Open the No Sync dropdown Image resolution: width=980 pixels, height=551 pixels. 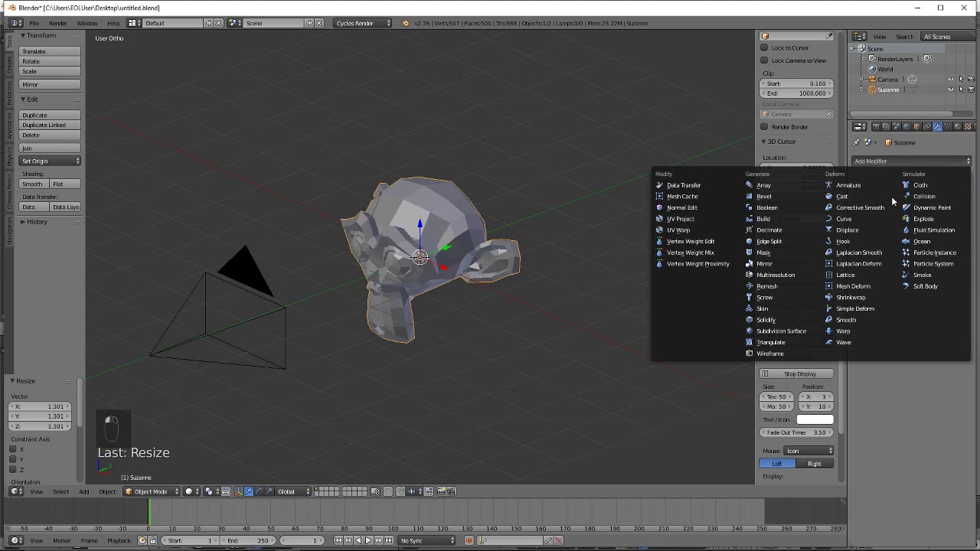click(426, 540)
